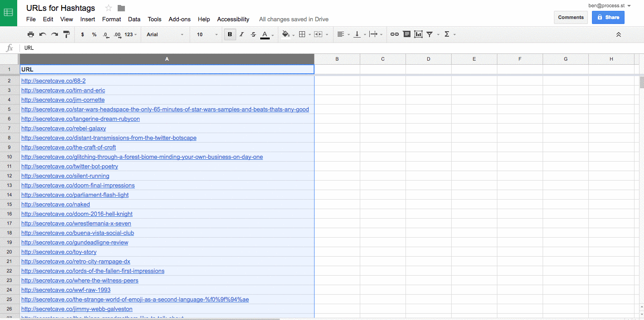This screenshot has height=320, width=644.
Task: Format as currency with dollar icon
Action: click(82, 34)
